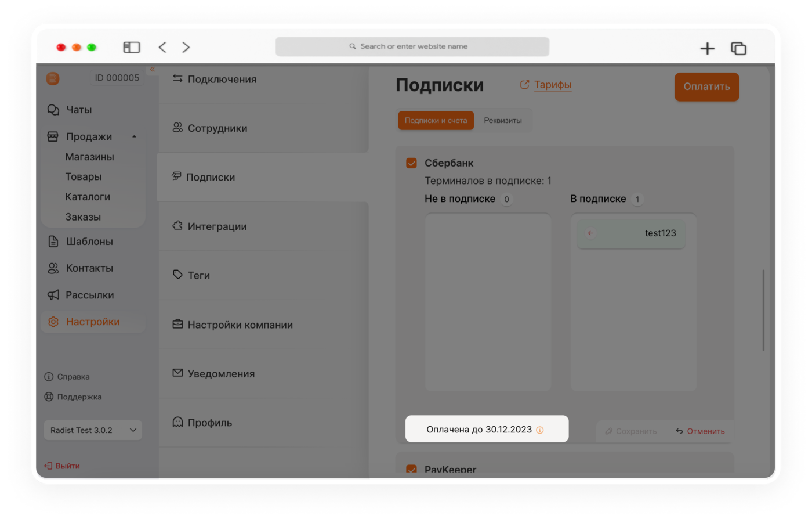Viewport: 812px width, 519px height.
Task: Uncheck the Сбербанк checkbox
Action: point(412,163)
